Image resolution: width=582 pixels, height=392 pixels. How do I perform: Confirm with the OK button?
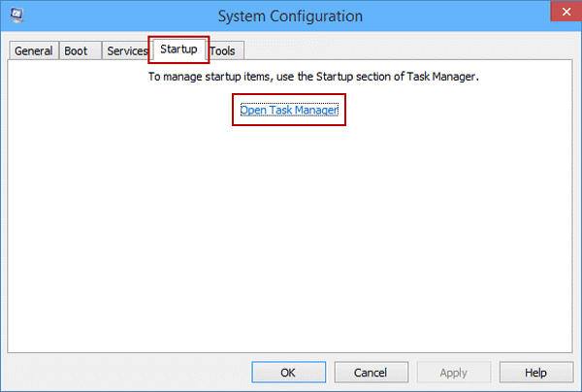(x=288, y=373)
